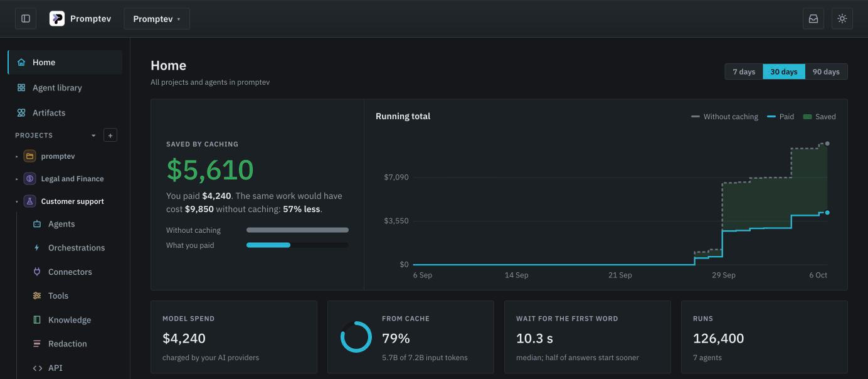Click the 29 Sep axis label

click(x=724, y=275)
